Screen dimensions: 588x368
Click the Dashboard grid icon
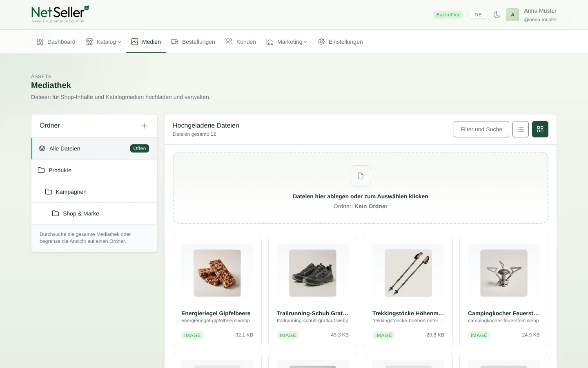click(40, 42)
